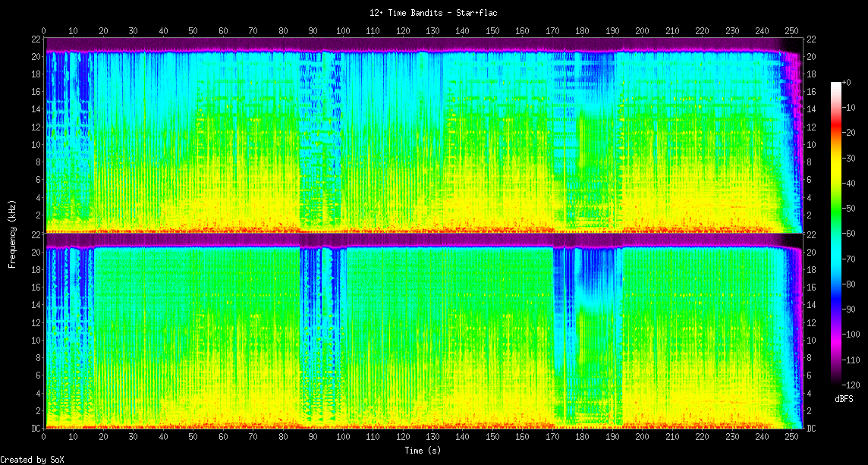
Task: Click the '250' tick on the top time axis
Action: coord(791,31)
